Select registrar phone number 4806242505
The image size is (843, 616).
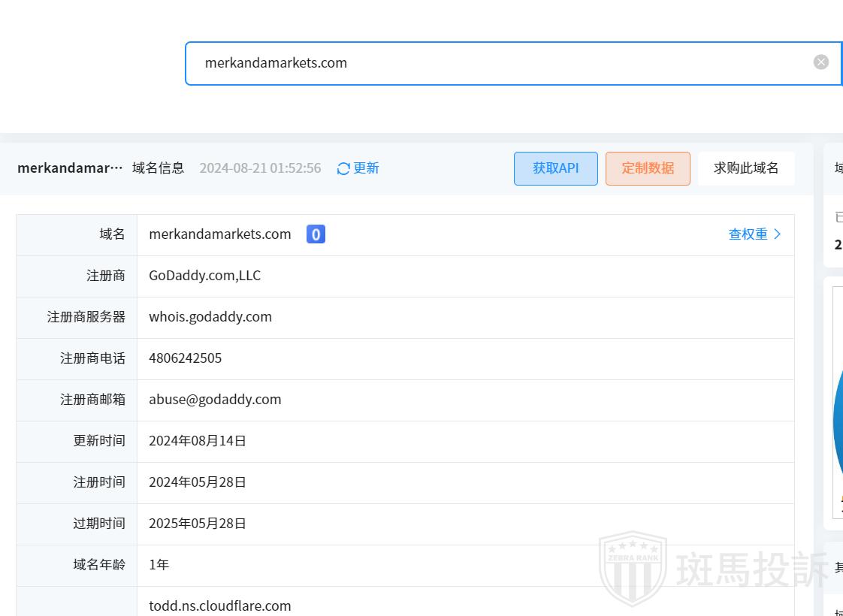coord(185,358)
